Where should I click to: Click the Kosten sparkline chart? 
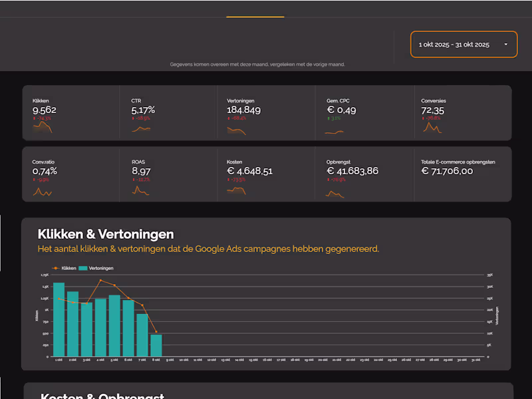pos(237,190)
